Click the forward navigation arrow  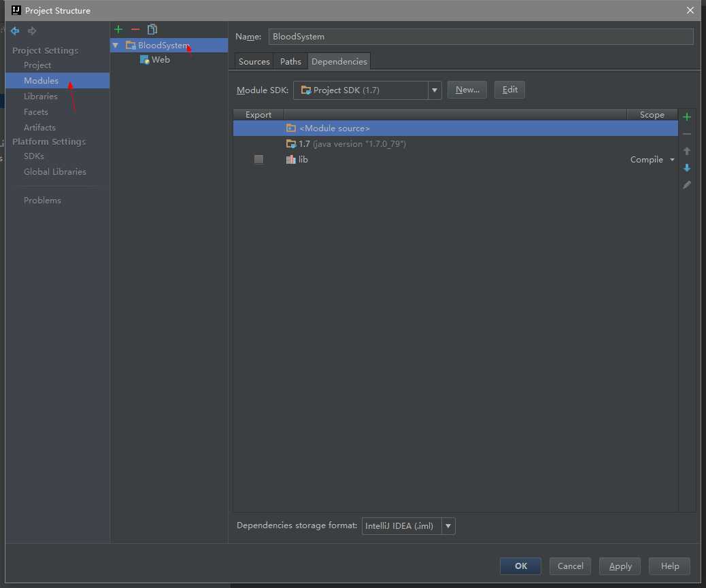point(32,31)
